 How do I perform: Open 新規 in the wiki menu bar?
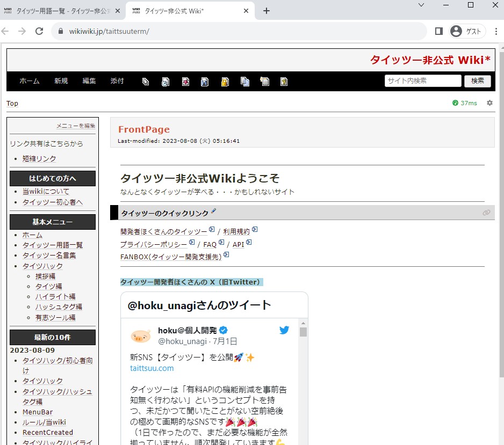click(x=61, y=81)
